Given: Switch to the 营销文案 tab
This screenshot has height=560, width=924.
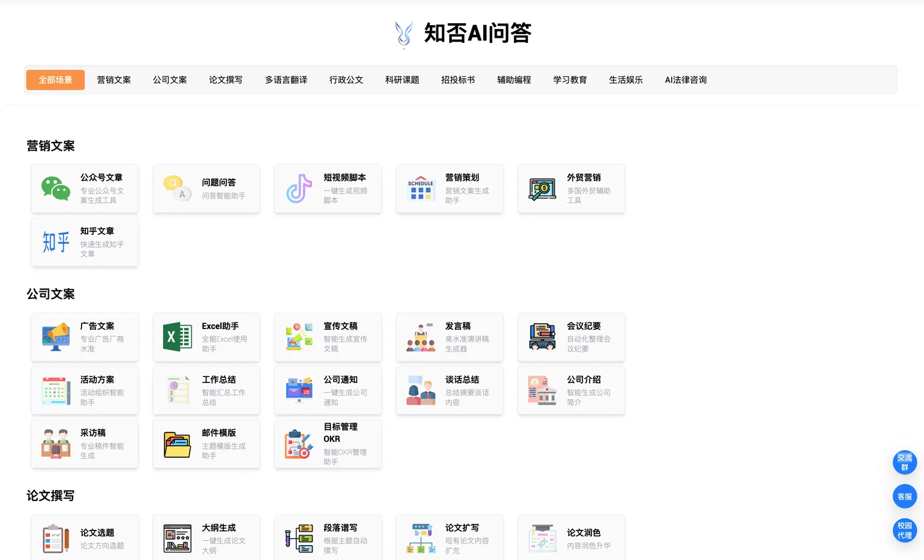Looking at the screenshot, I should pos(114,80).
